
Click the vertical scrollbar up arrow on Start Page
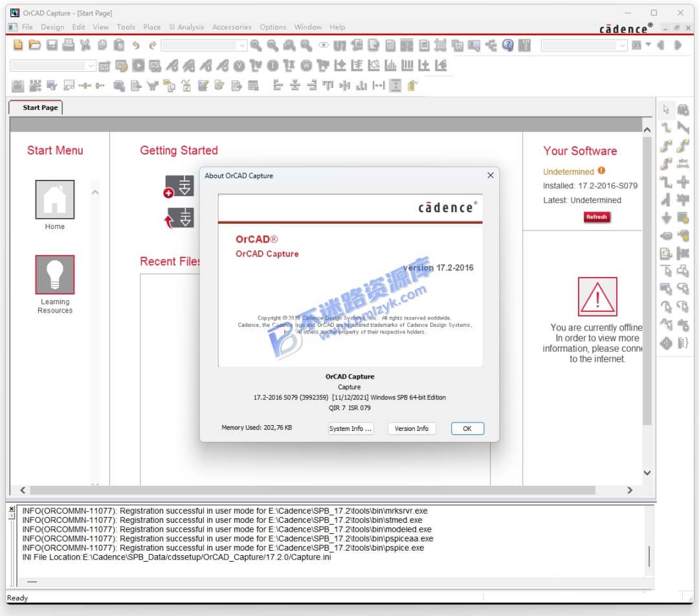[647, 129]
